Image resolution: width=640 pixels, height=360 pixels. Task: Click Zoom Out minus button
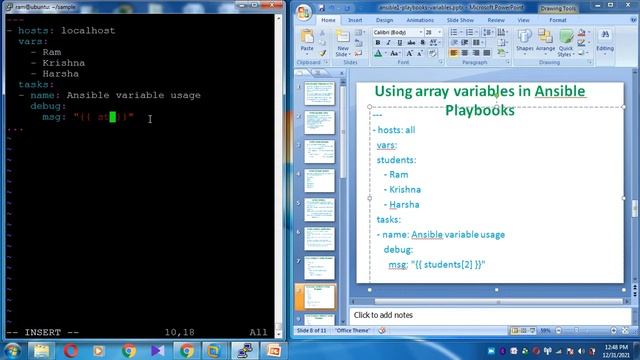pos(558,331)
